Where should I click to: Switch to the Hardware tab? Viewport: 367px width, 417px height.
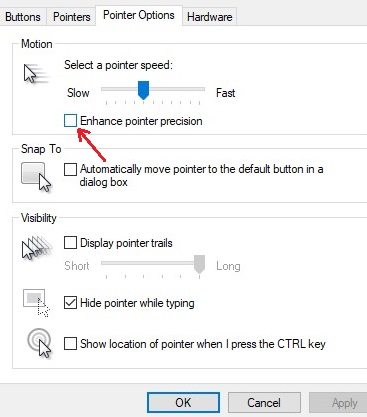pyautogui.click(x=210, y=17)
